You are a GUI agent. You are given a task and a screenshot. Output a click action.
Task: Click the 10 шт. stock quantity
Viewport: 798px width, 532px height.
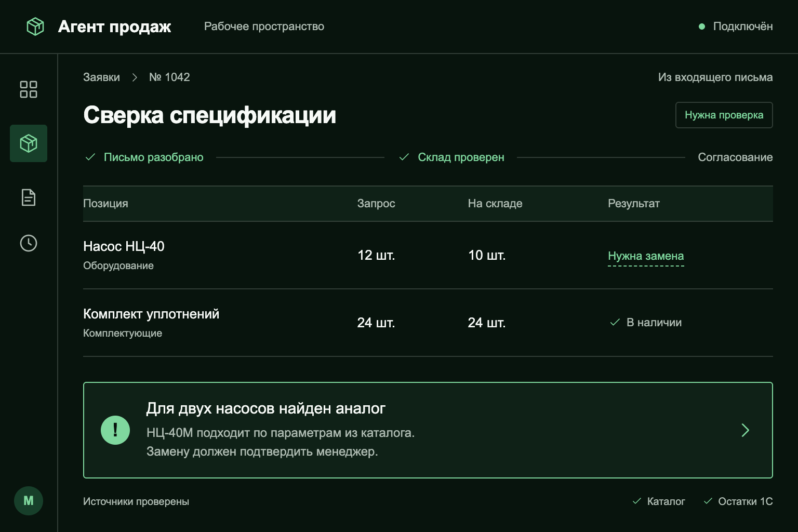[x=487, y=255]
